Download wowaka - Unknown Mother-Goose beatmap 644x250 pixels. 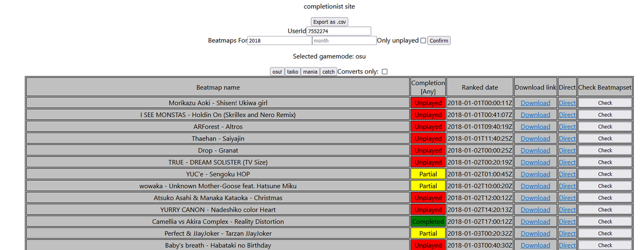(535, 186)
